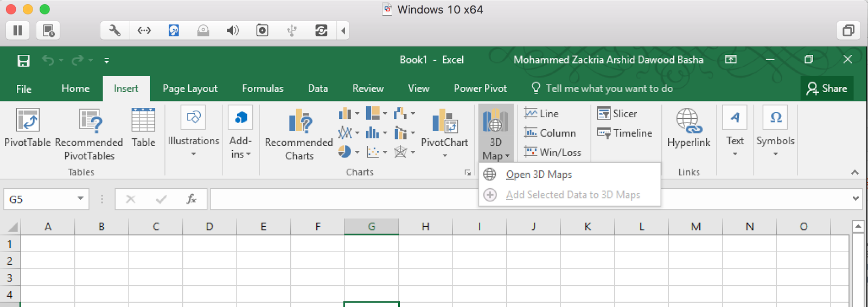
Task: Insert a surface or radar chart
Action: point(404,152)
